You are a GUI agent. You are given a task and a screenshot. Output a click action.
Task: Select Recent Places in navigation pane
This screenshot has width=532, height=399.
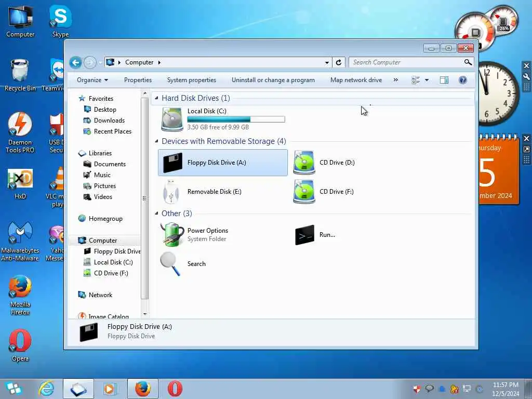point(113,131)
